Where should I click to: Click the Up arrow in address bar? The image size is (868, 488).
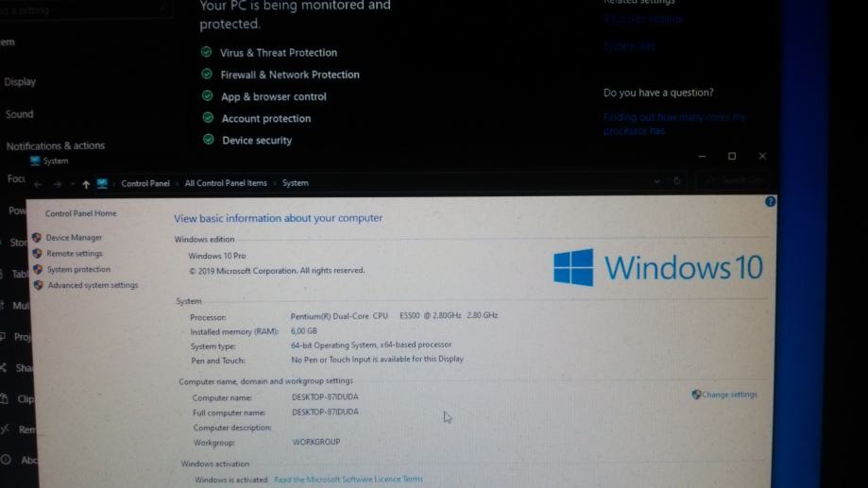click(x=86, y=184)
